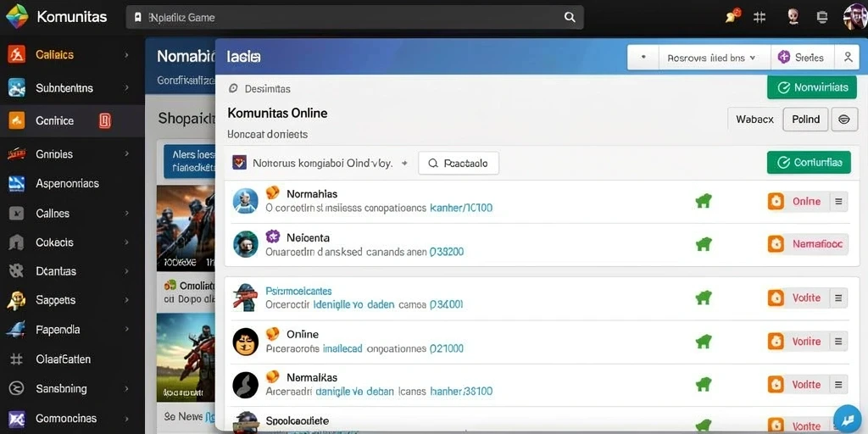Click the green animal icon in Neicenta row
Screen dimensions: 868x434
(x=703, y=244)
